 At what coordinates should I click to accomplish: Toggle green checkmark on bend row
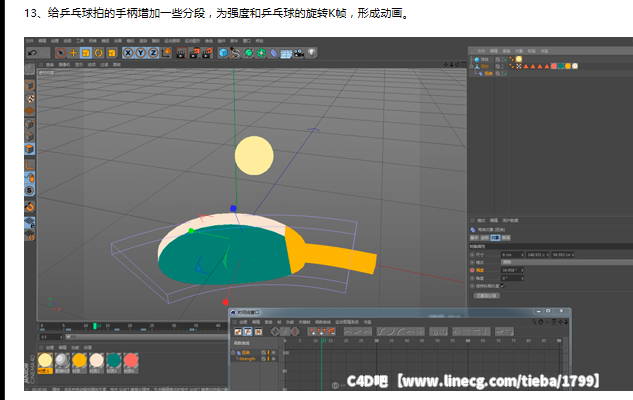coord(505,73)
